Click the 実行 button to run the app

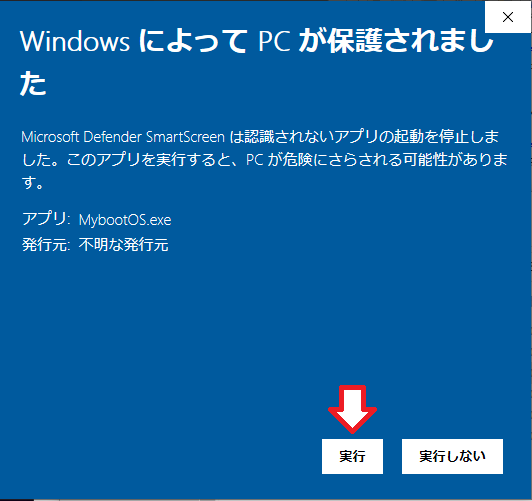tap(352, 456)
